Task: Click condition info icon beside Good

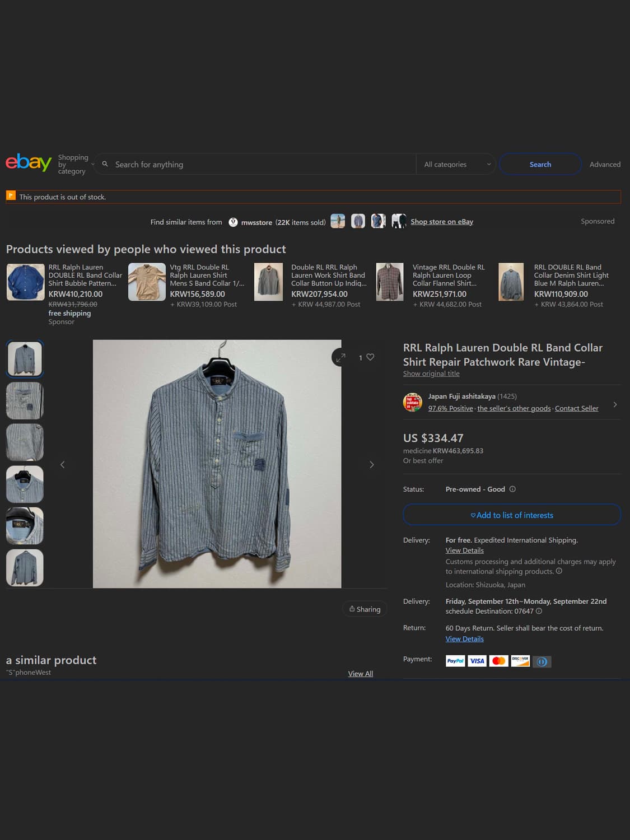Action: coord(512,489)
